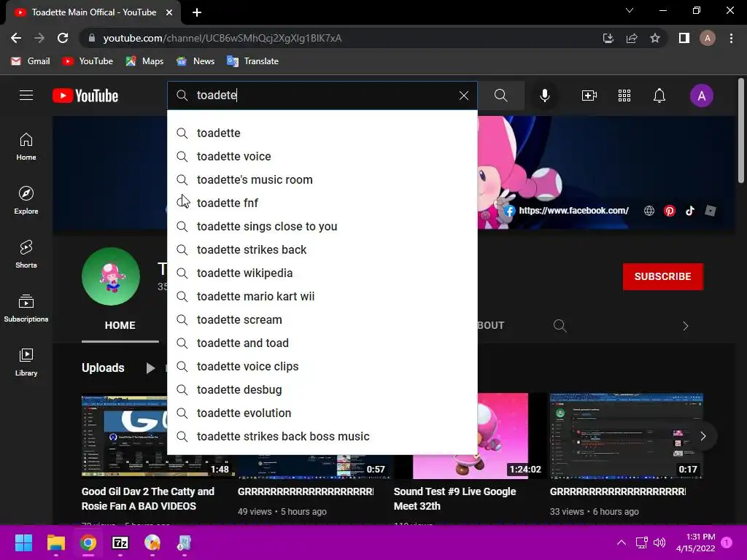
Task: Open the Translate bookmark
Action: 253,61
